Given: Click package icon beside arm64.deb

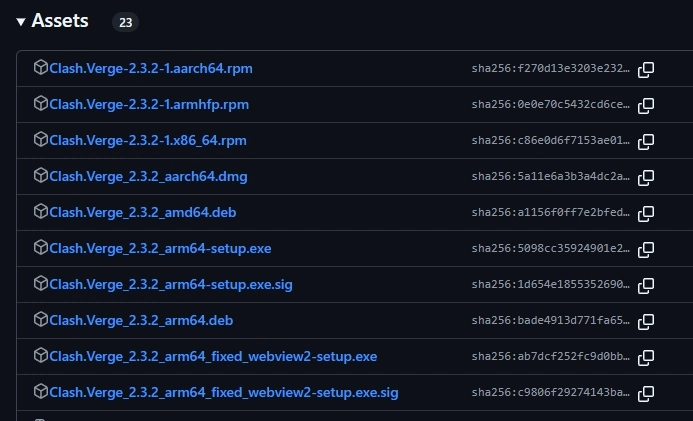Looking at the screenshot, I should (x=41, y=319).
